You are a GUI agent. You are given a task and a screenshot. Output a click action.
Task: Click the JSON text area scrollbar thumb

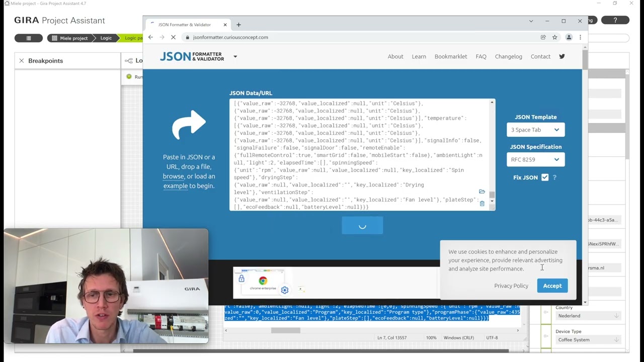coord(492,196)
